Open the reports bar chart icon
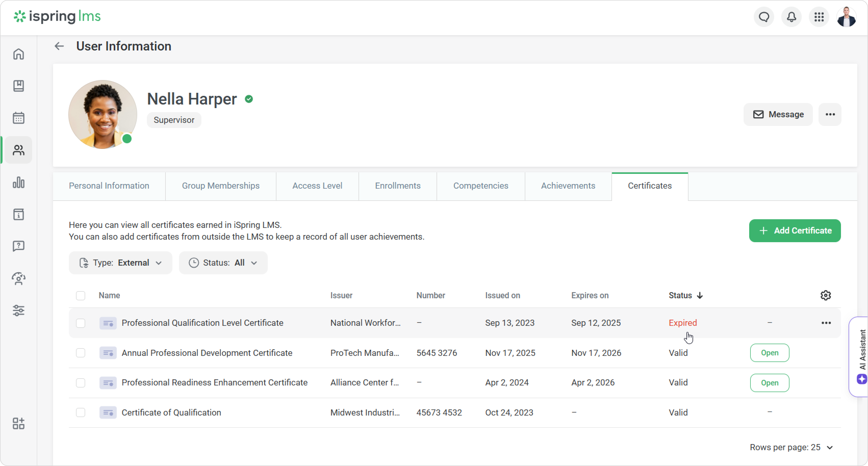Viewport: 868px width, 466px height. (x=19, y=182)
